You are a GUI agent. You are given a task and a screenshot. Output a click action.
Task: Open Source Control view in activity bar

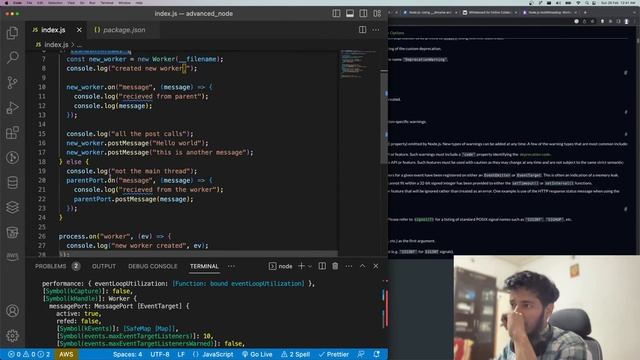click(12, 83)
